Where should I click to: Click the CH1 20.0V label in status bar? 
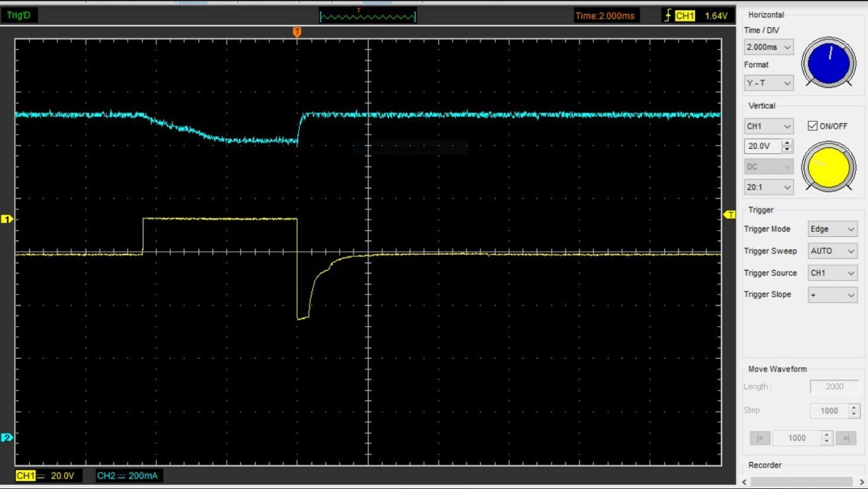click(46, 476)
